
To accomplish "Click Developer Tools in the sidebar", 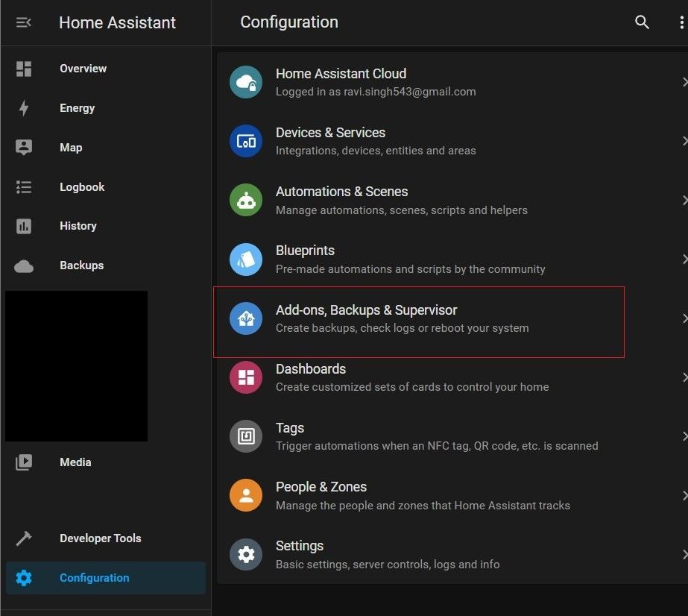I will click(100, 538).
